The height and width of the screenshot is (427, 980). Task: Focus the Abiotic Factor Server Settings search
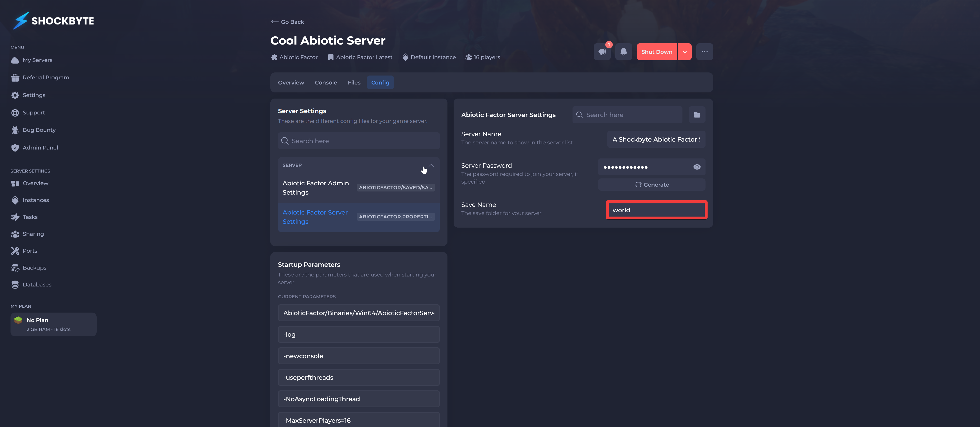[627, 115]
